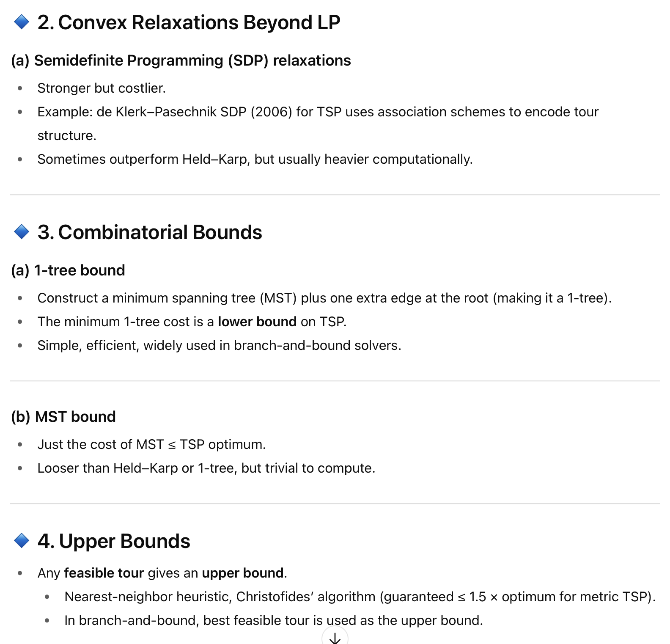Viewport: 670px width, 644px height.
Task: Click the "4. Upper Bounds" heading
Action: click(x=114, y=541)
